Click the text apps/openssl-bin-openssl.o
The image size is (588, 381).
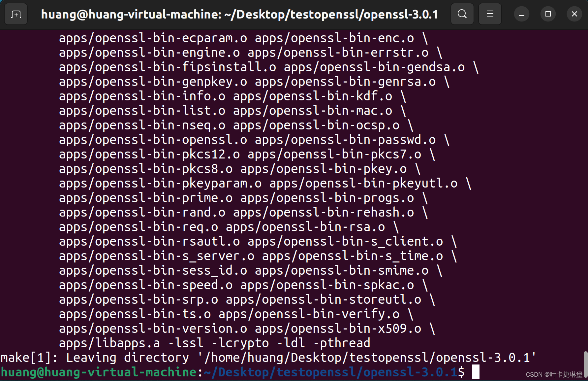[153, 140]
